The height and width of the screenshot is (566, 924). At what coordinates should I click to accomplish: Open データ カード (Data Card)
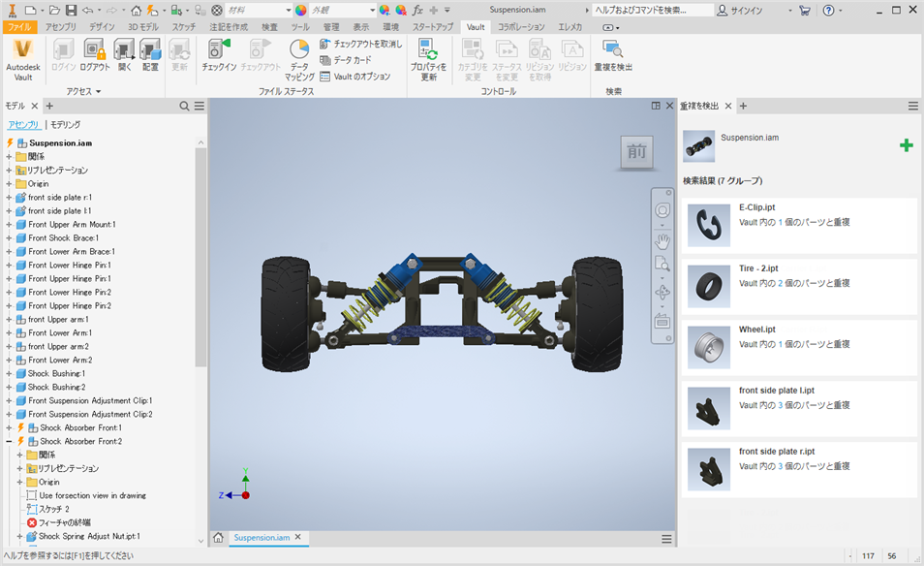coord(346,60)
